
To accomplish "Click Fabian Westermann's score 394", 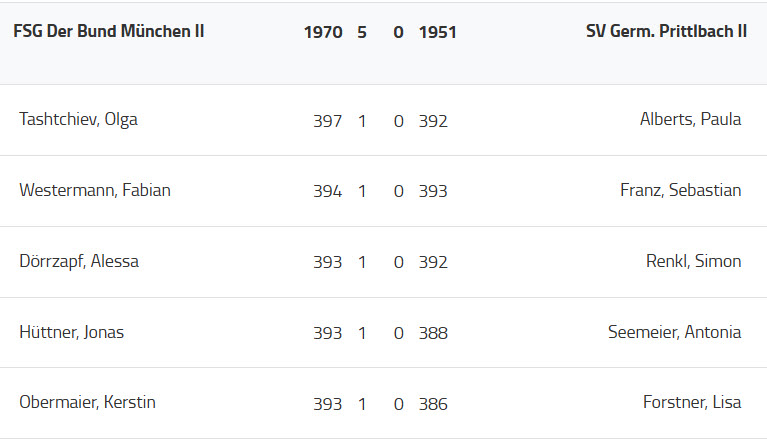I will pyautogui.click(x=327, y=191).
